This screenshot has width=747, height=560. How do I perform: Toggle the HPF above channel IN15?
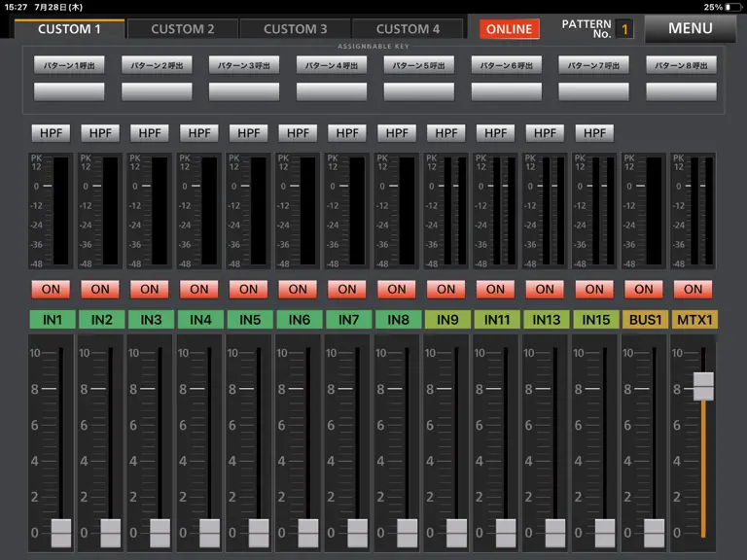594,133
